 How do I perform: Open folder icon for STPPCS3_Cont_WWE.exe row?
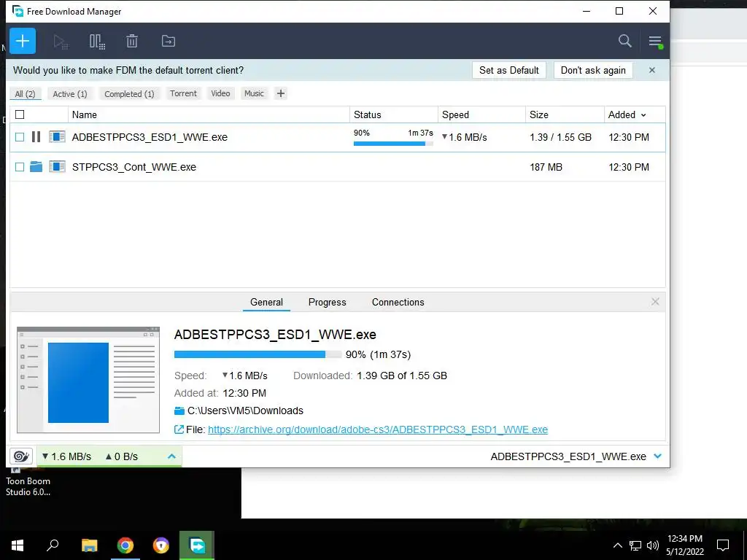(x=36, y=167)
